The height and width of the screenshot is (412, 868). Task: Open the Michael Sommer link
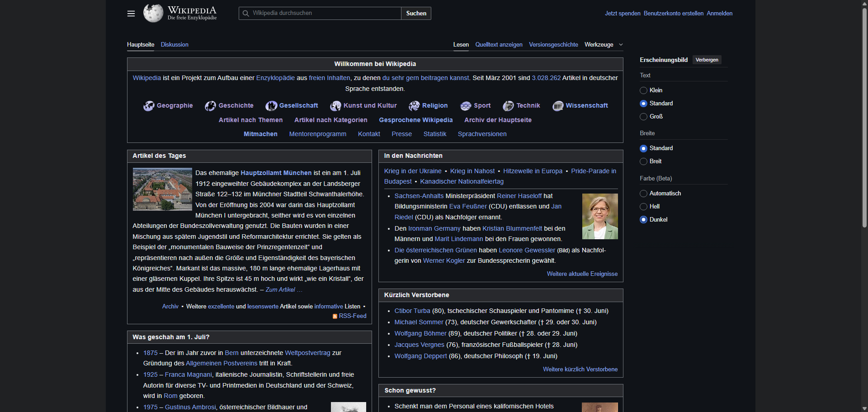click(419, 322)
